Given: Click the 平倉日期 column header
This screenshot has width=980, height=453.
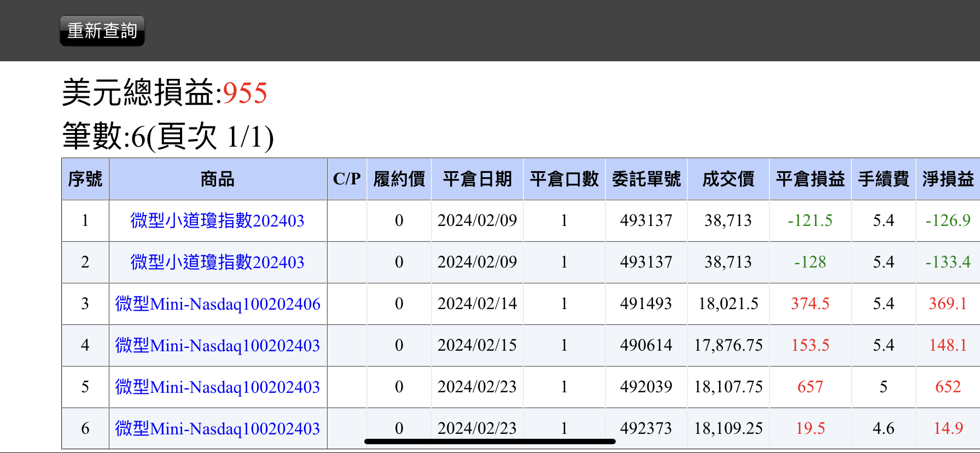Looking at the screenshot, I should pos(477,179).
